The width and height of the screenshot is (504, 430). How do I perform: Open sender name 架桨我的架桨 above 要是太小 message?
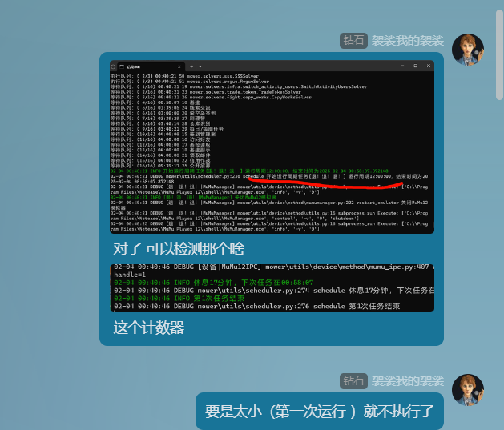(x=408, y=381)
